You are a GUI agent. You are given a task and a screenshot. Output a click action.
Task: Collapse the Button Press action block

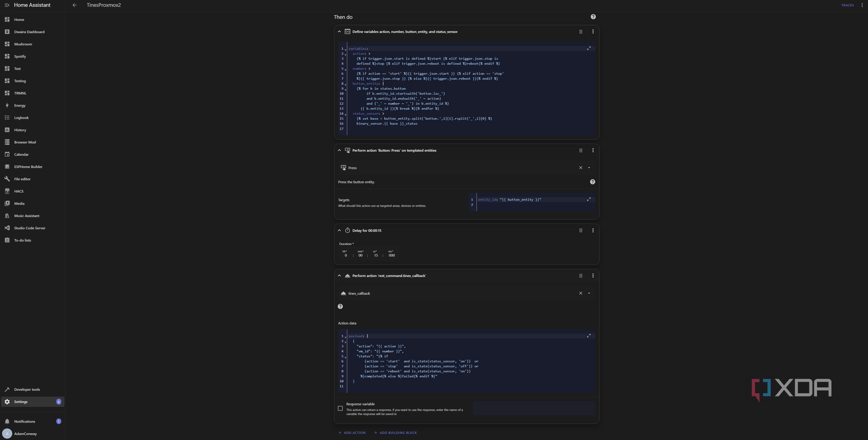pos(340,151)
